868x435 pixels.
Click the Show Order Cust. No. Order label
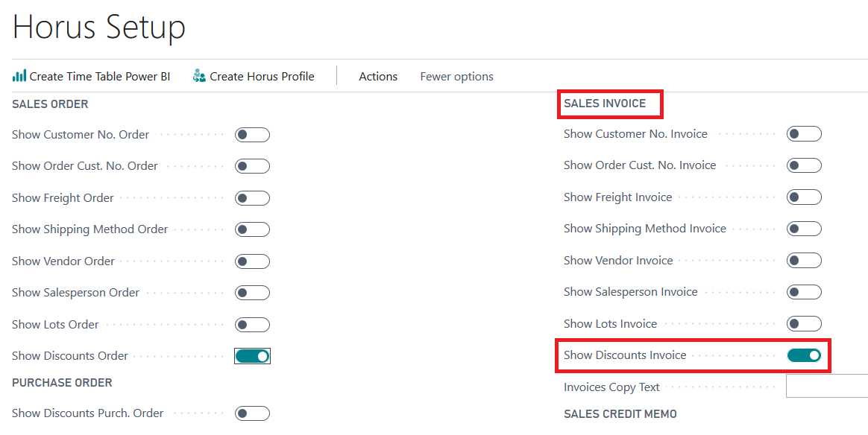click(85, 166)
